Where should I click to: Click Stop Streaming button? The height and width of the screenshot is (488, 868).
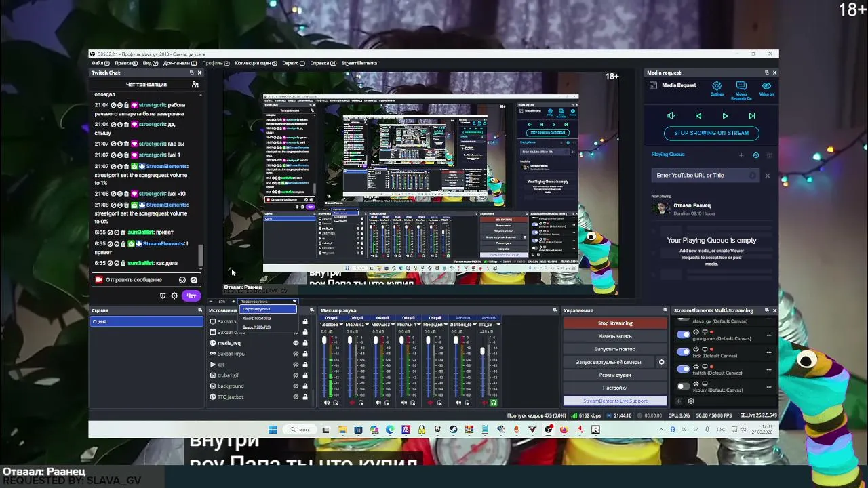pos(615,323)
